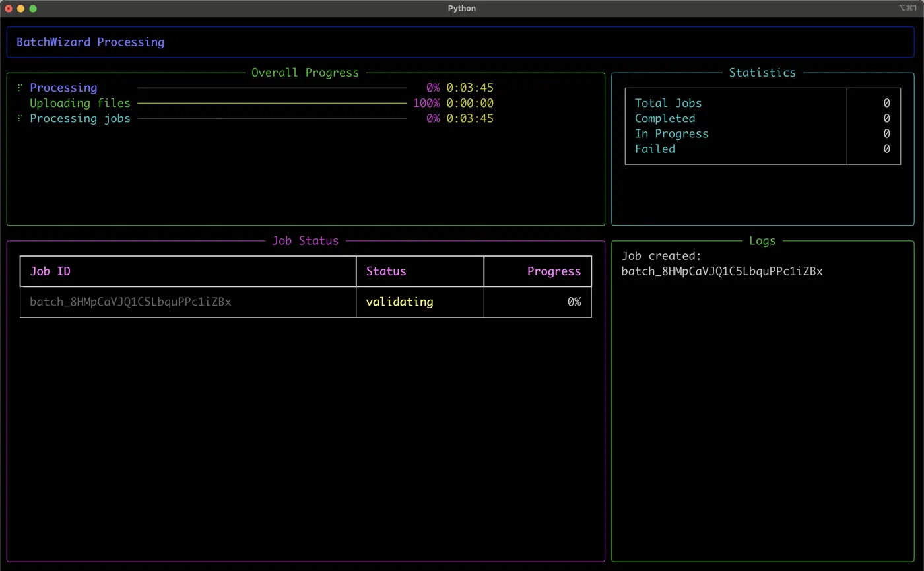
Task: Click the Uploading files progress bar
Action: coord(272,104)
